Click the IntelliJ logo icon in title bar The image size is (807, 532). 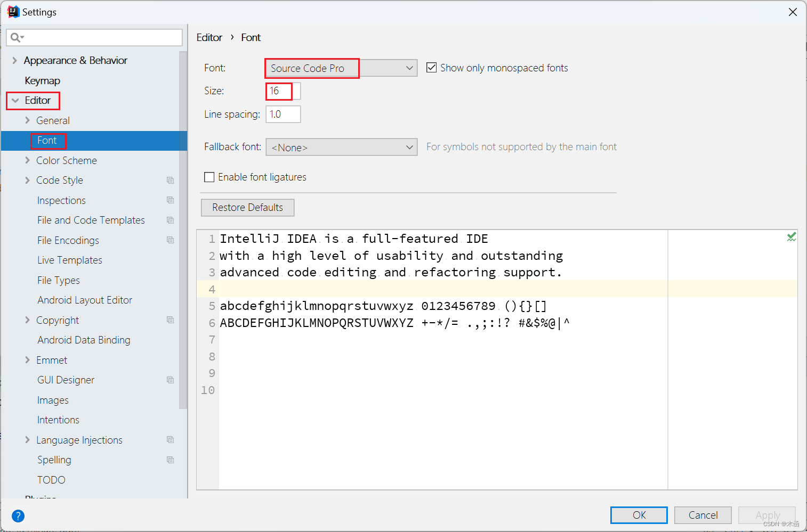click(x=13, y=12)
